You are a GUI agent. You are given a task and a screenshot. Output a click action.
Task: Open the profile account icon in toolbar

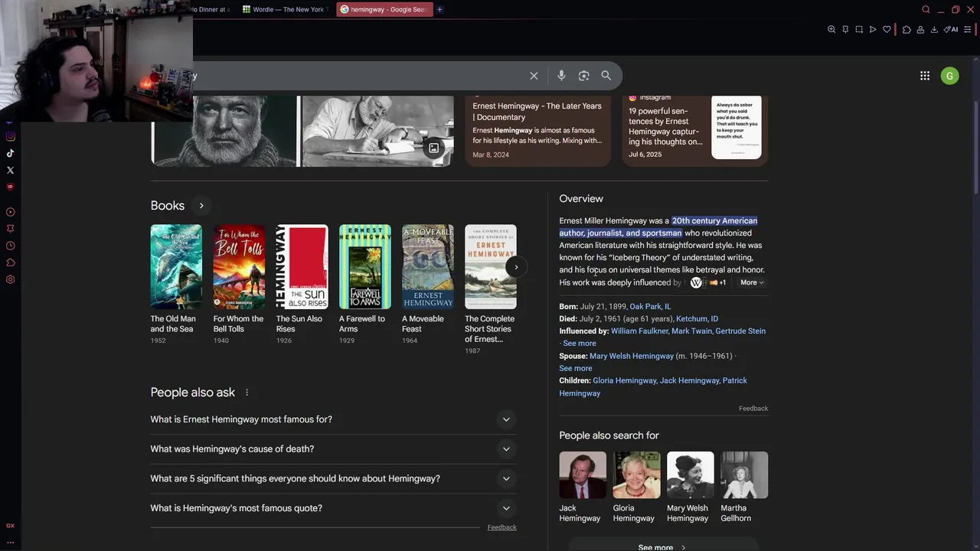(x=920, y=30)
